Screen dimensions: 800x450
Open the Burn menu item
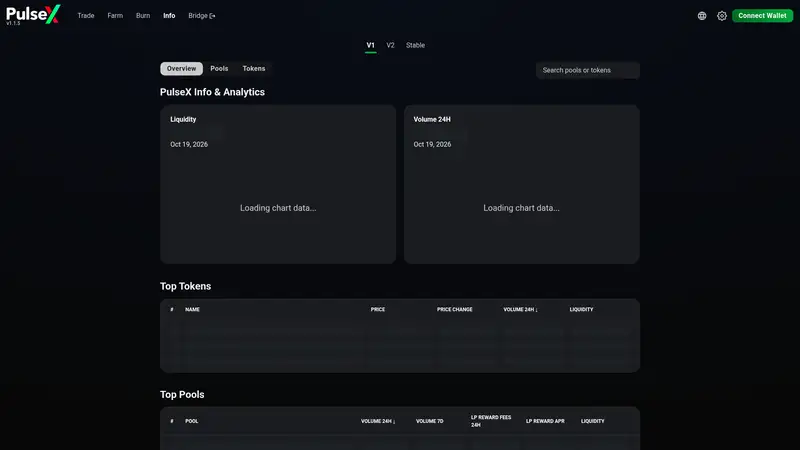[143, 16]
